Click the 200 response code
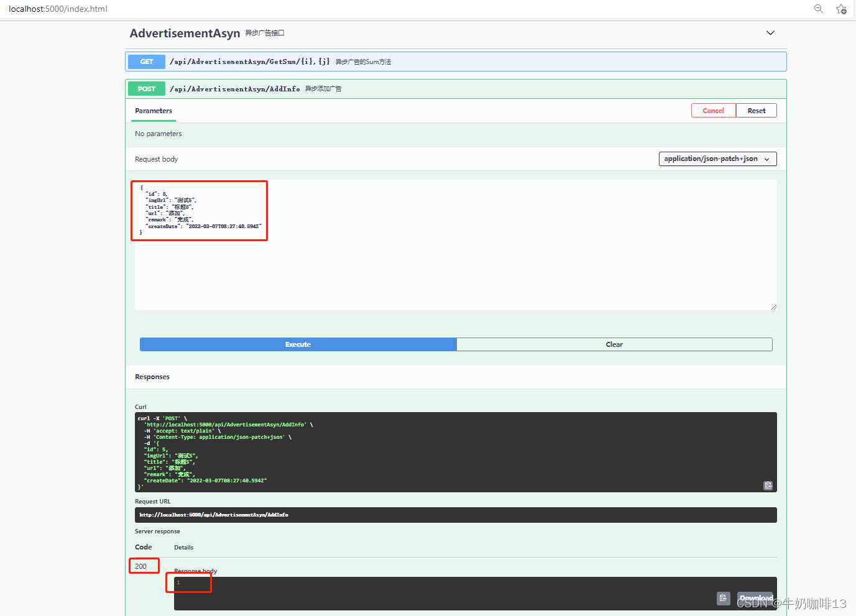856x616 pixels. coord(141,566)
